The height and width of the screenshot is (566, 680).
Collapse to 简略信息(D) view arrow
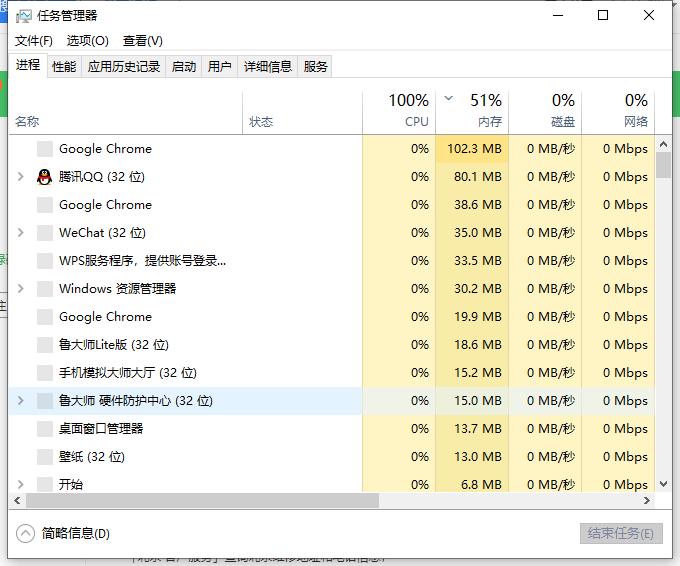(25, 533)
